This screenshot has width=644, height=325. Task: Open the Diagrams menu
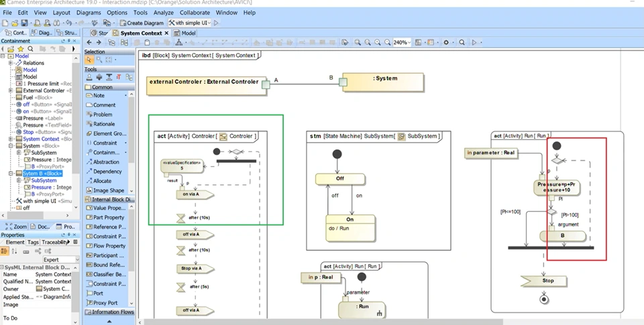coord(89,13)
